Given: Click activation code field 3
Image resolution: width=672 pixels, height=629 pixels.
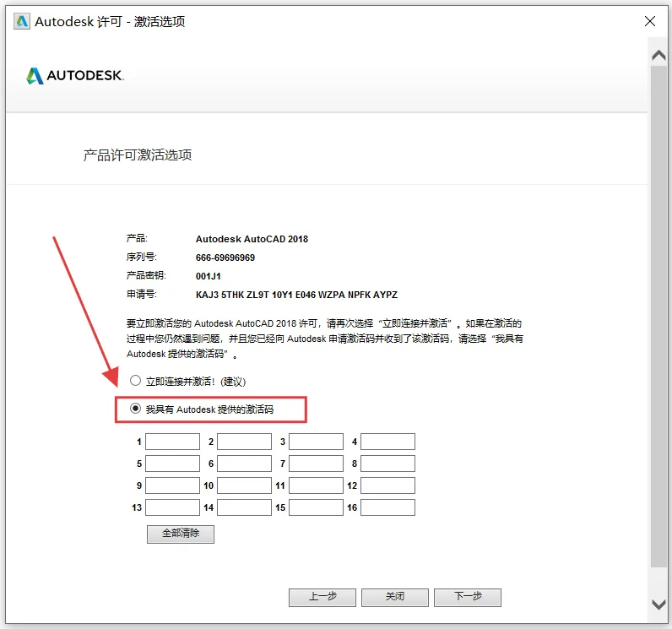Looking at the screenshot, I should tap(317, 442).
